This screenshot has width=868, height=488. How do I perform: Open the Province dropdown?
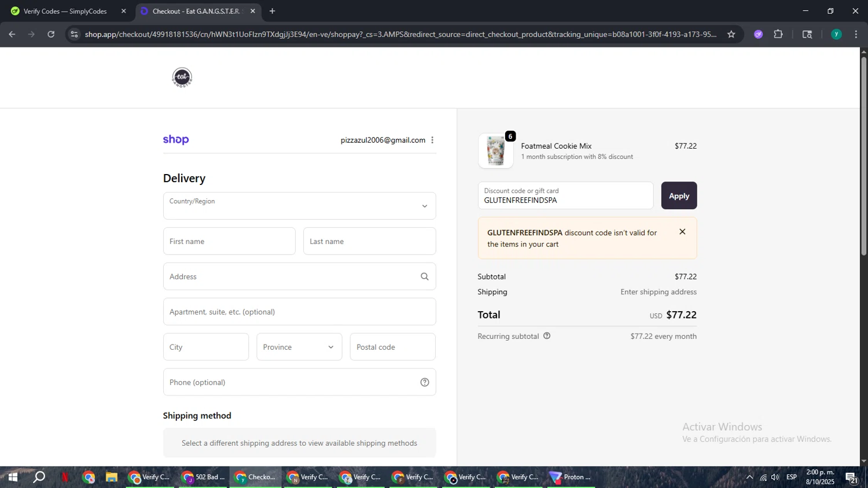tap(299, 347)
